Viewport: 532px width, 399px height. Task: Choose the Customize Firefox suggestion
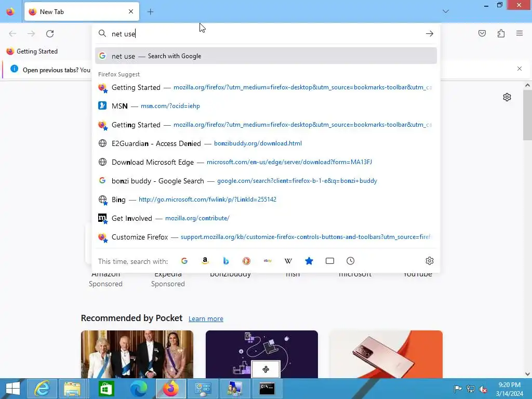[265, 237]
